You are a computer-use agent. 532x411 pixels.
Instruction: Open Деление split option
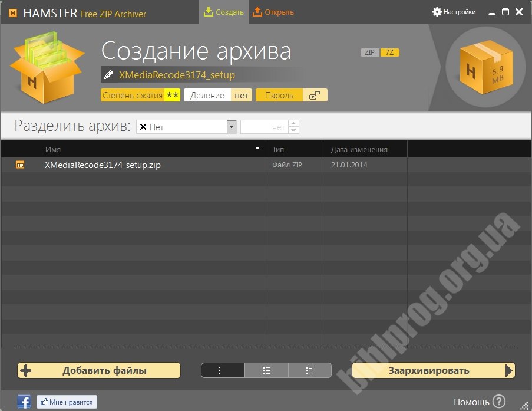pos(218,95)
